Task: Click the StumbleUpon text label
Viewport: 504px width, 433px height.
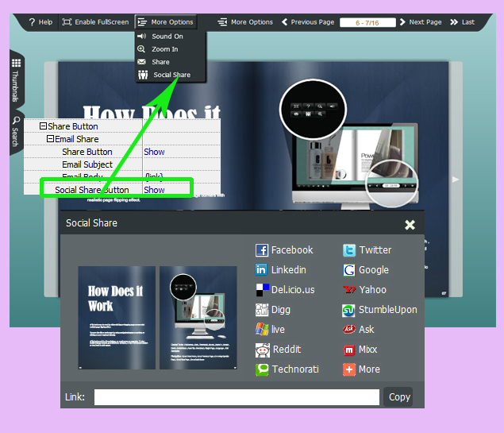Action: click(388, 310)
